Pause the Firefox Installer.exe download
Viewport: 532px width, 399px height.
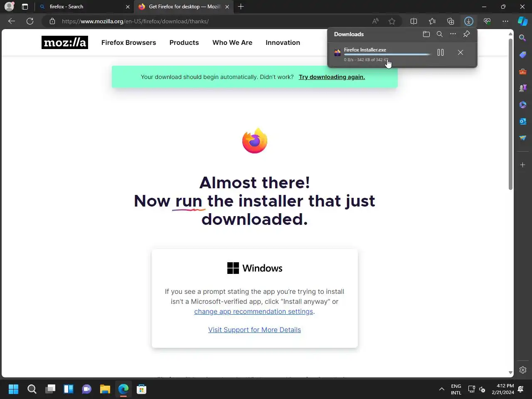(x=441, y=52)
